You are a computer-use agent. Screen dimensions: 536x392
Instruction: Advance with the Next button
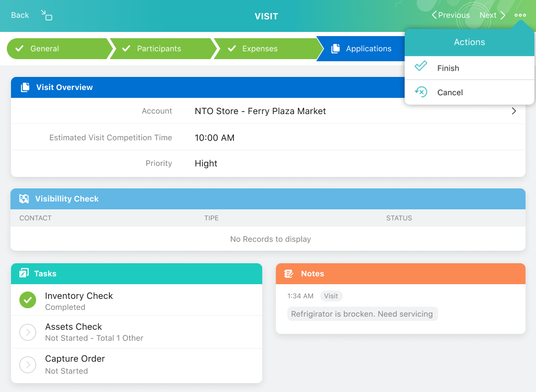point(492,15)
